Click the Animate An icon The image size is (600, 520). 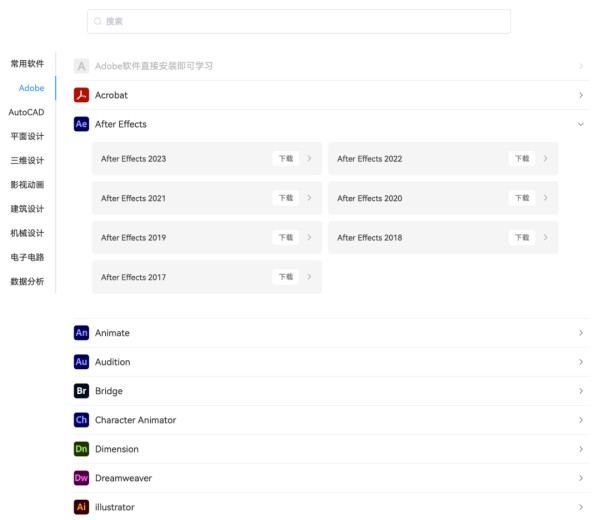coord(81,333)
